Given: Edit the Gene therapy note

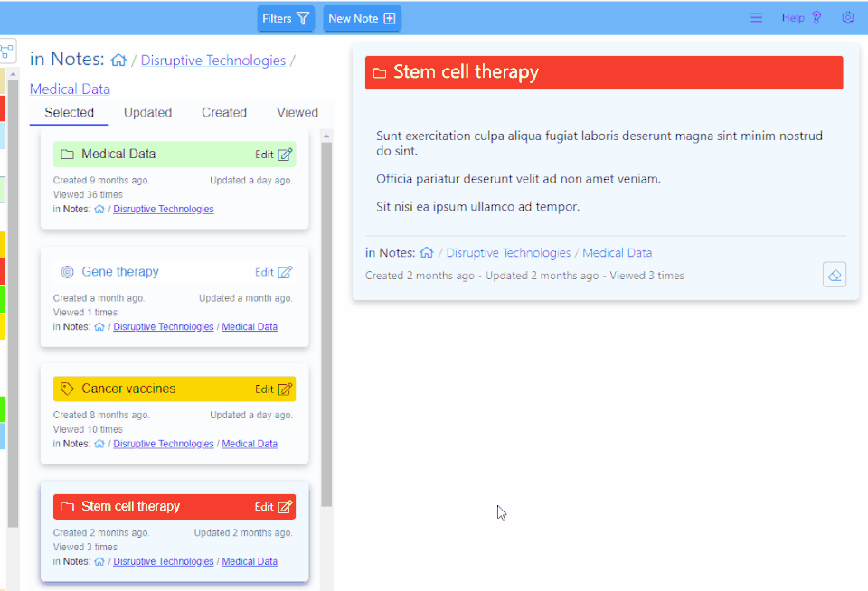Looking at the screenshot, I should point(273,272).
